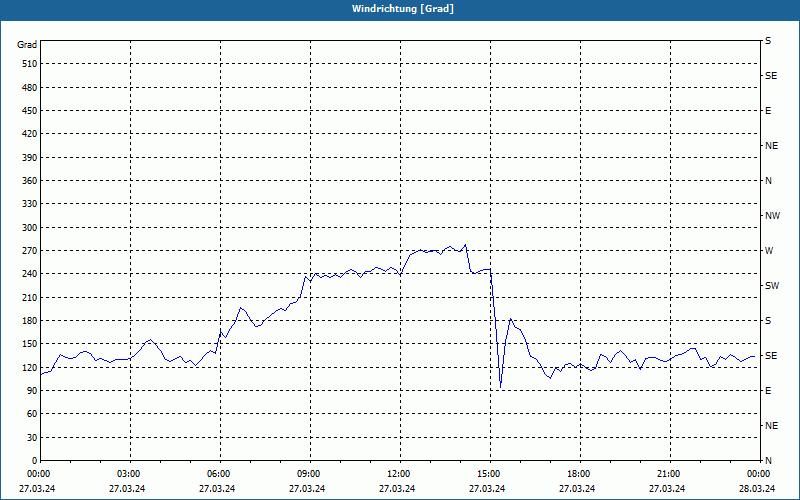Click the 180 y-axis value
Viewport: 800px width, 500px height.
30,321
